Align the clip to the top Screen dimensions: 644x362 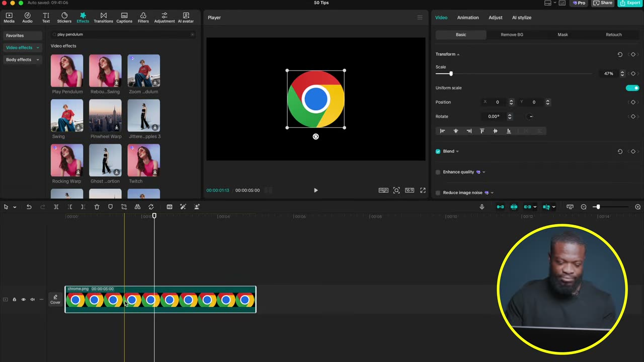click(x=482, y=131)
